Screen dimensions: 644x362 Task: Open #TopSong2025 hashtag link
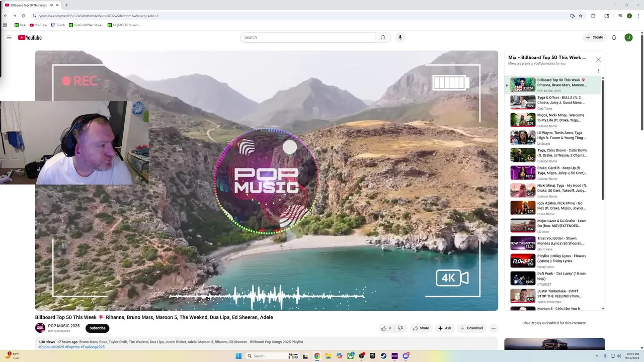[x=93, y=347]
